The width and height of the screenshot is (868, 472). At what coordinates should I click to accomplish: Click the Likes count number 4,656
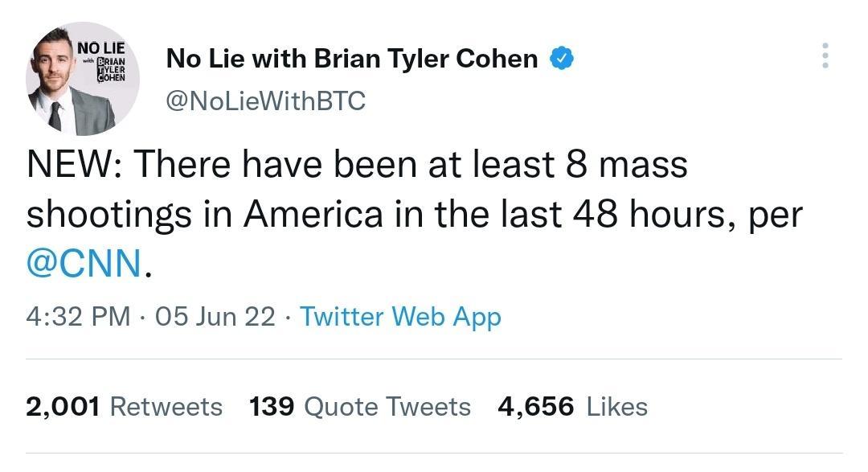535,406
